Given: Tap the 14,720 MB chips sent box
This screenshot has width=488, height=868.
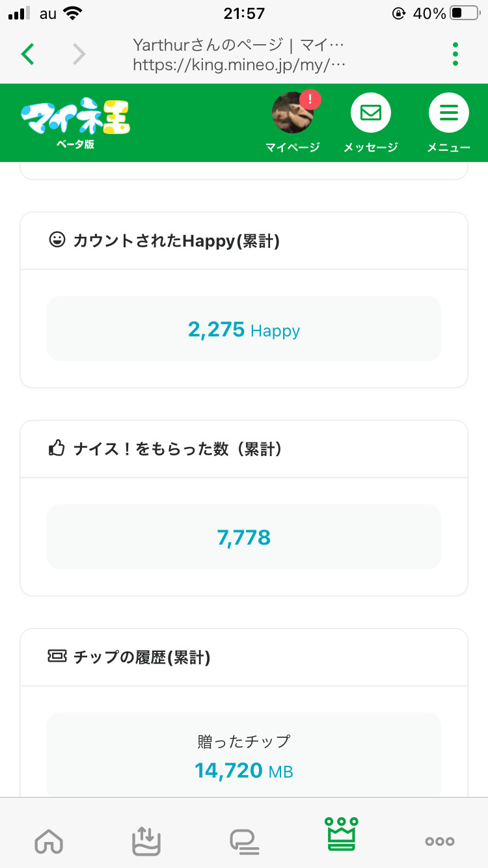Looking at the screenshot, I should [x=244, y=755].
